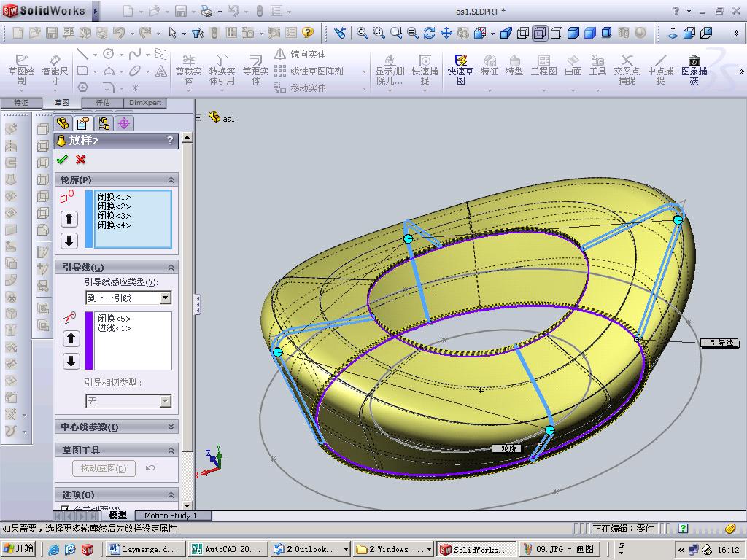Image resolution: width=747 pixels, height=560 pixels.
Task: Select guide curve 边线<1> in list
Action: tap(114, 328)
